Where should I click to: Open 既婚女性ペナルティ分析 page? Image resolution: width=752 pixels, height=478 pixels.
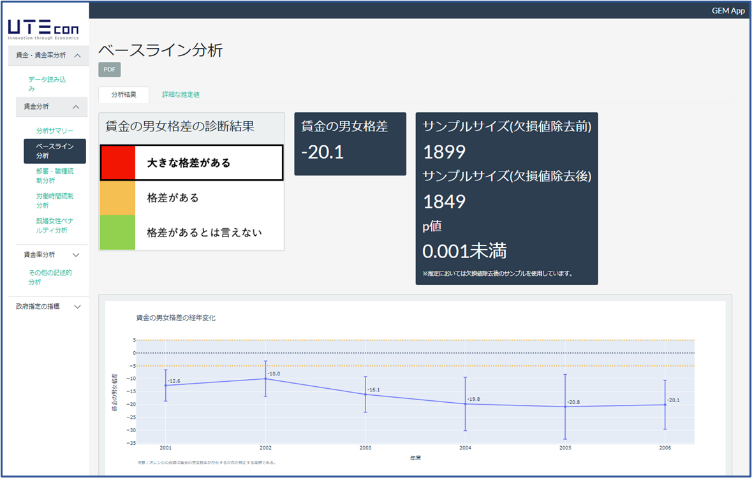55,225
